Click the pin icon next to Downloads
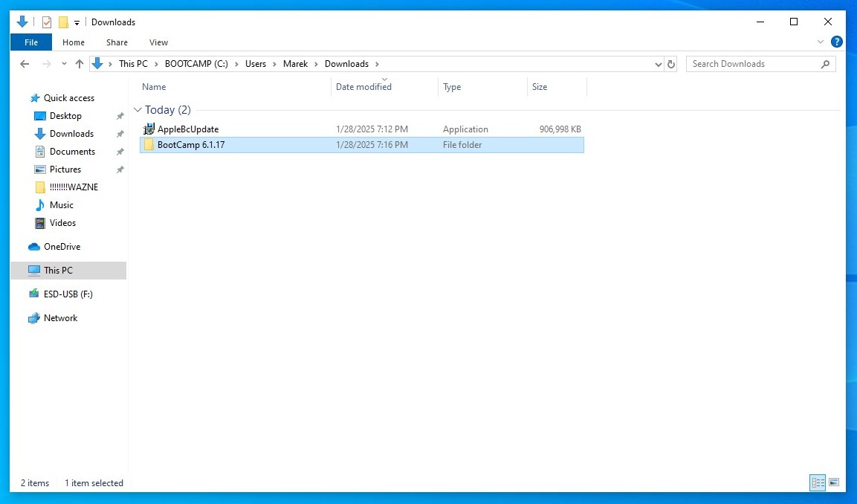Screen dimensions: 857x504 (x=120, y=134)
